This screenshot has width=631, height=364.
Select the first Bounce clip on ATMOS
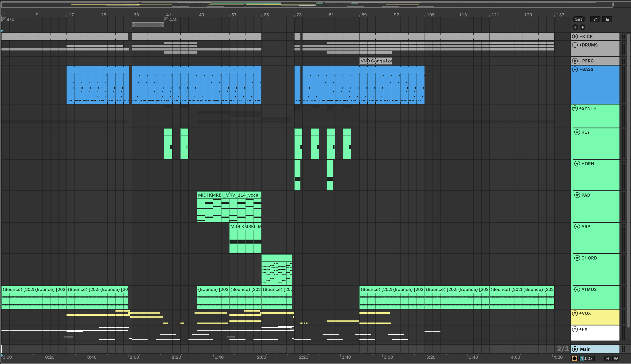(x=18, y=297)
